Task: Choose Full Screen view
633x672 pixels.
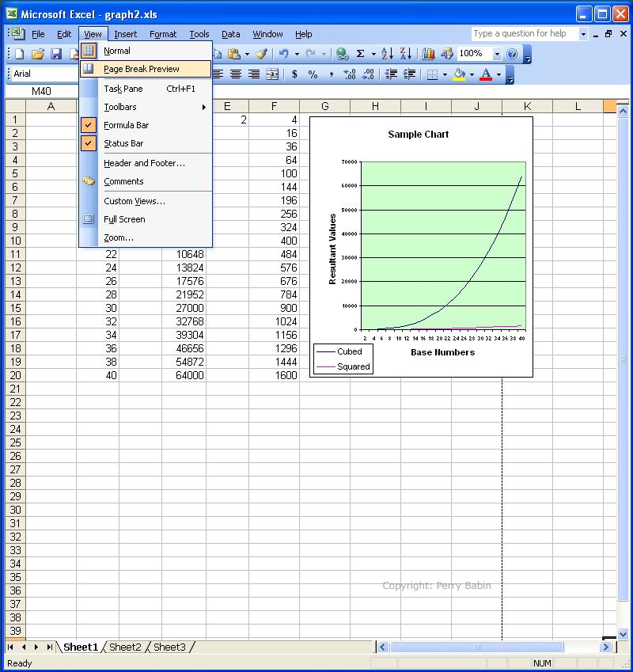Action: click(x=146, y=219)
